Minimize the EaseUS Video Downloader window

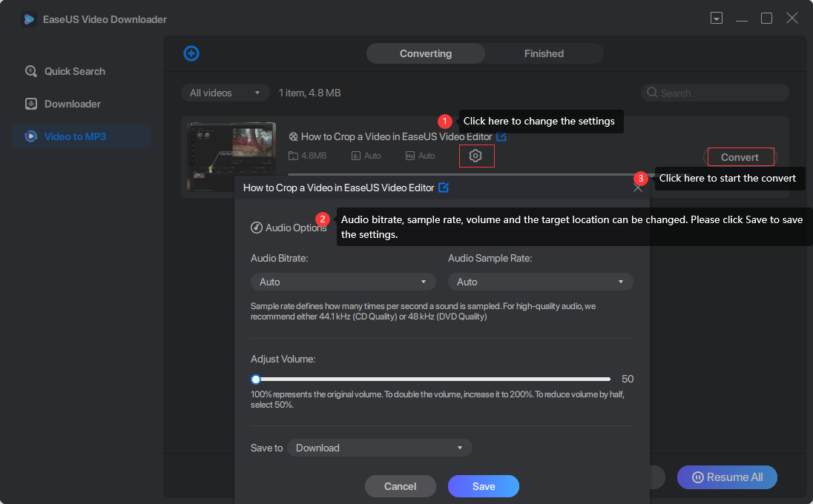(x=742, y=20)
